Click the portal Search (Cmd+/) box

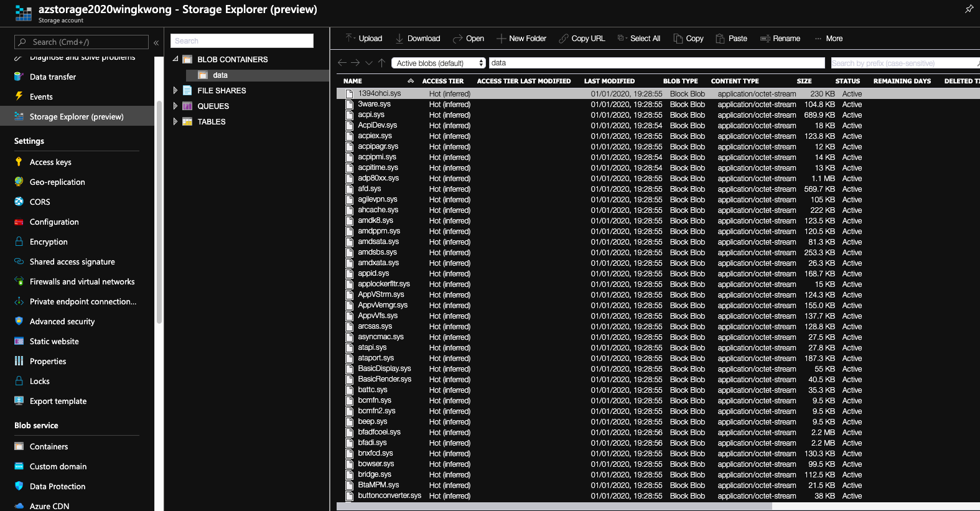click(82, 42)
